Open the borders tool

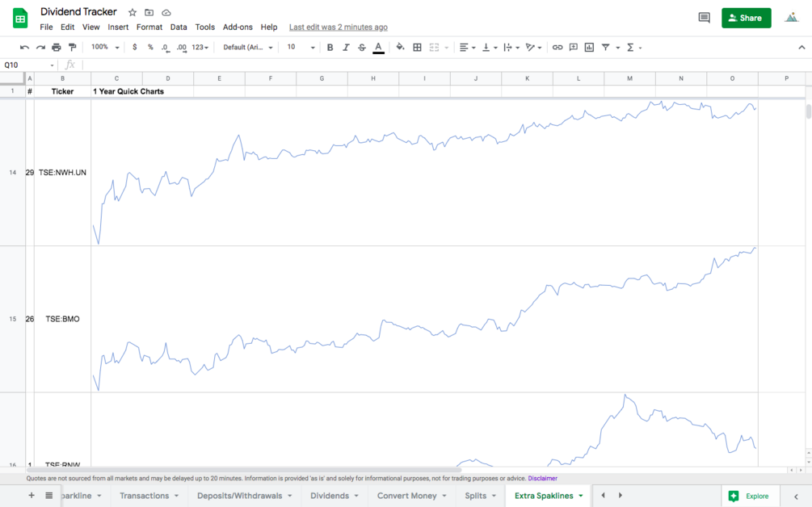(x=417, y=47)
